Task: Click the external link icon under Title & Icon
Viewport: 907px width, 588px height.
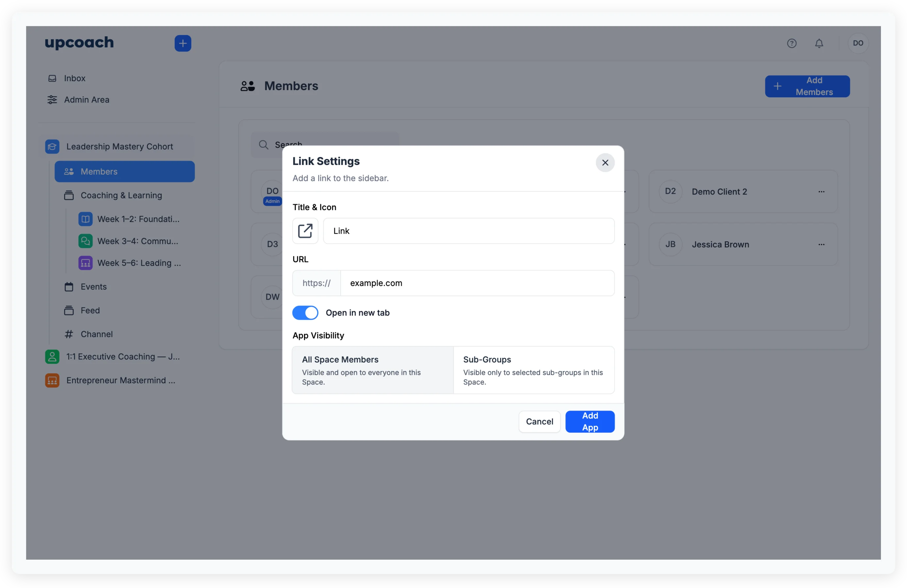Action: point(305,231)
